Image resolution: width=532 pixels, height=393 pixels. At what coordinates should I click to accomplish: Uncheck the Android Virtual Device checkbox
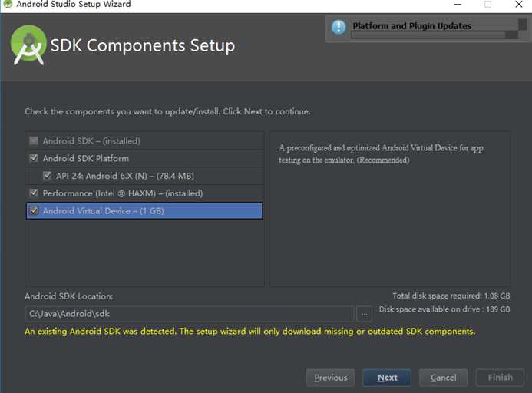34,211
